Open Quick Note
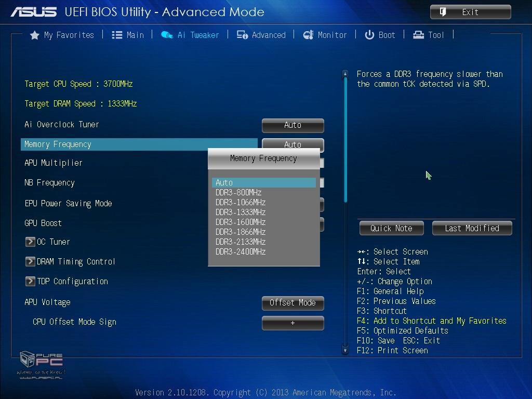The width and height of the screenshot is (532, 399). [392, 228]
